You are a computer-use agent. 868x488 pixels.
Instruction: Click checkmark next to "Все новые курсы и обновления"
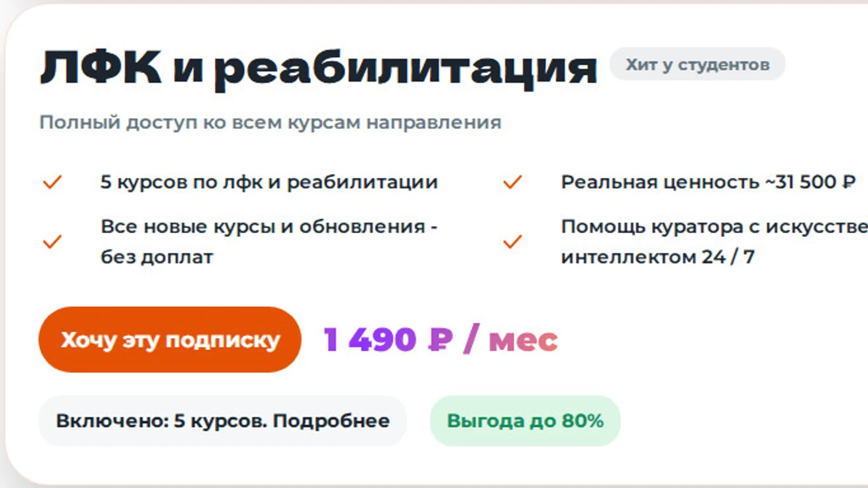point(52,241)
